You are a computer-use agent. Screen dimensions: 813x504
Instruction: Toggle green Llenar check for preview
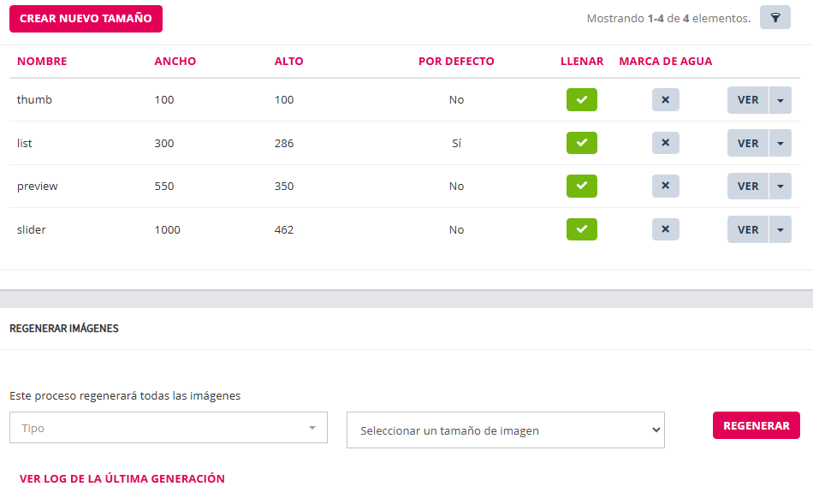pyautogui.click(x=581, y=187)
